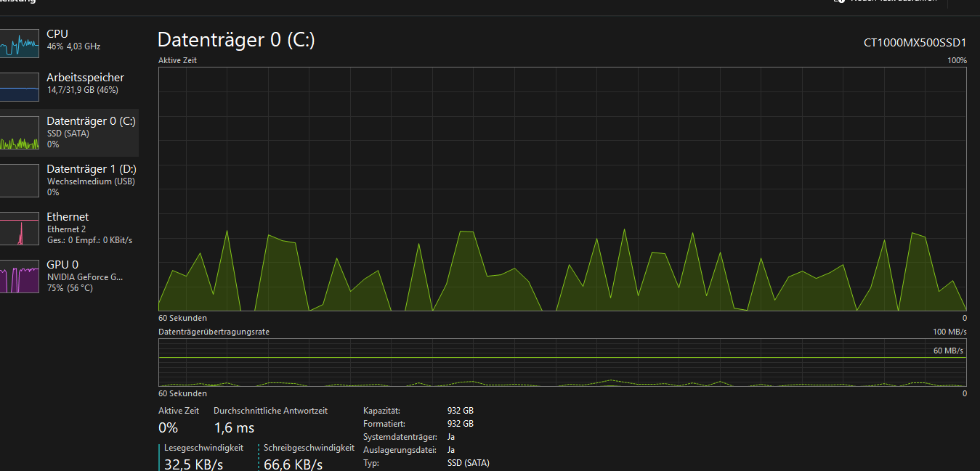Click the 932 GB value beside Formatiert
Screen dimensions: 980x471
[461, 424]
